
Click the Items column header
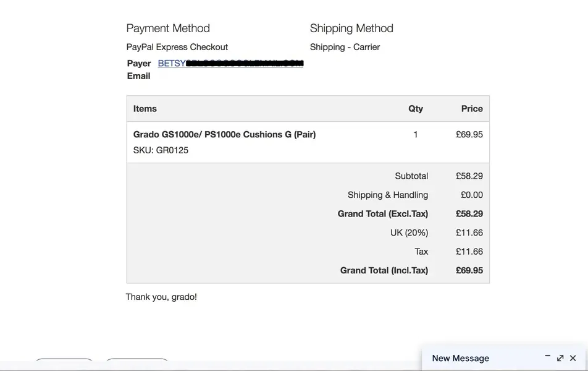click(x=145, y=109)
